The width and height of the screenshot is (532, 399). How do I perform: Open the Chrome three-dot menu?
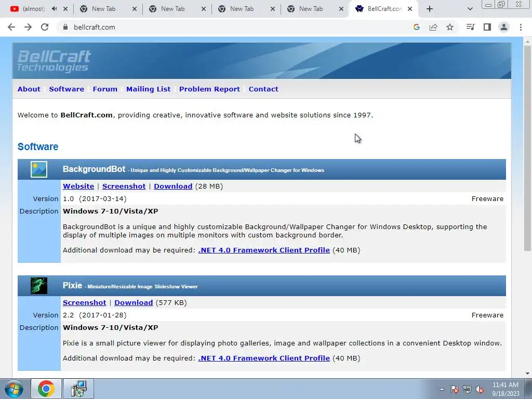pyautogui.click(x=521, y=27)
